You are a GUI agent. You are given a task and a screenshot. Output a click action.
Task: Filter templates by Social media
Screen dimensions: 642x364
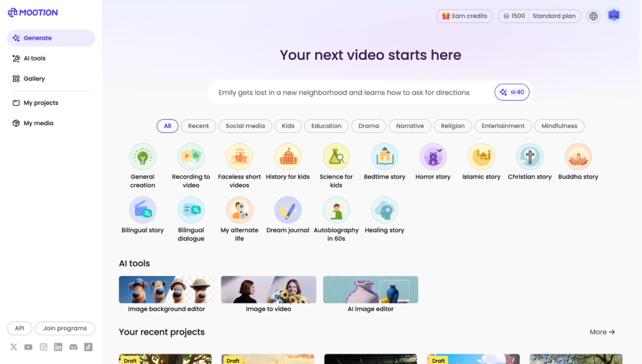(245, 126)
